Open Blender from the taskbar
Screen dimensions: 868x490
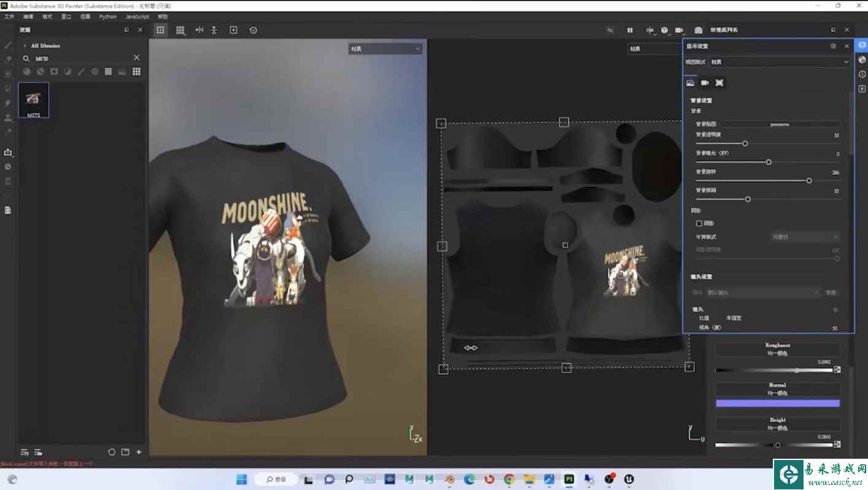[449, 479]
